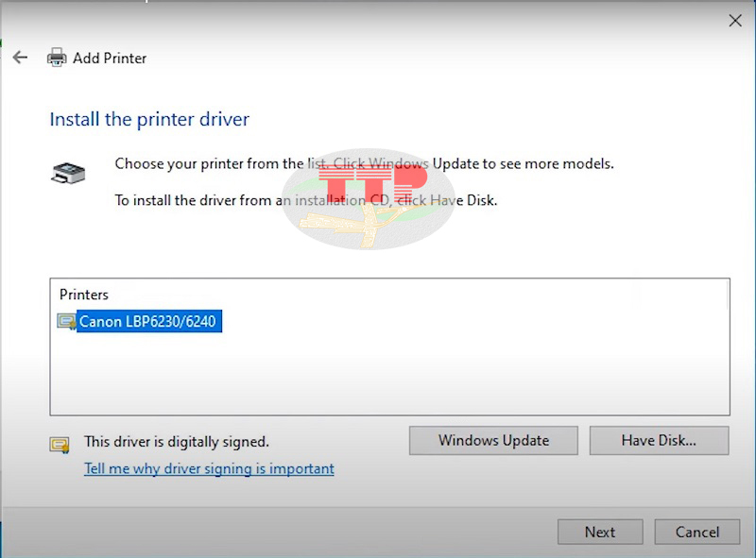Screen dimensions: 756x558
Task: Click the Add Printer printer icon in titlebar
Action: point(55,58)
